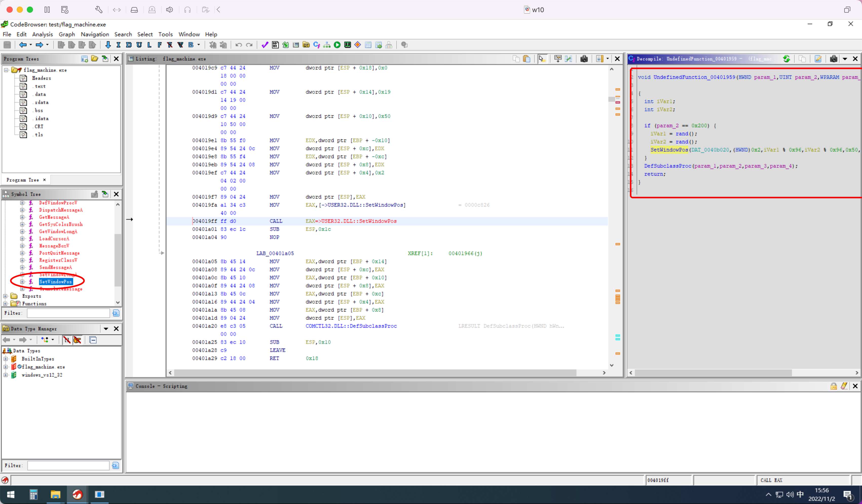Image resolution: width=862 pixels, height=504 pixels.
Task: Select .rdata section in Program Trees
Action: click(x=41, y=102)
